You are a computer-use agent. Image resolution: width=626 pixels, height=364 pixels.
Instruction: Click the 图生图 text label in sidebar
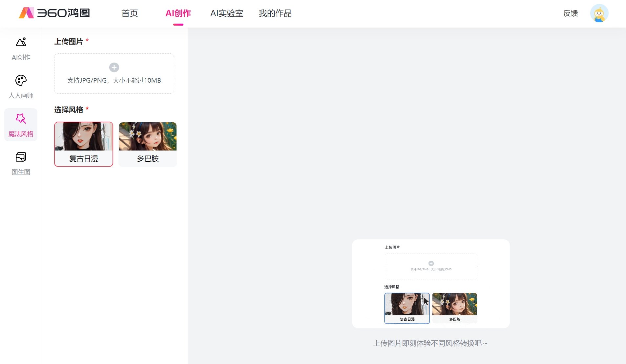coord(21,172)
